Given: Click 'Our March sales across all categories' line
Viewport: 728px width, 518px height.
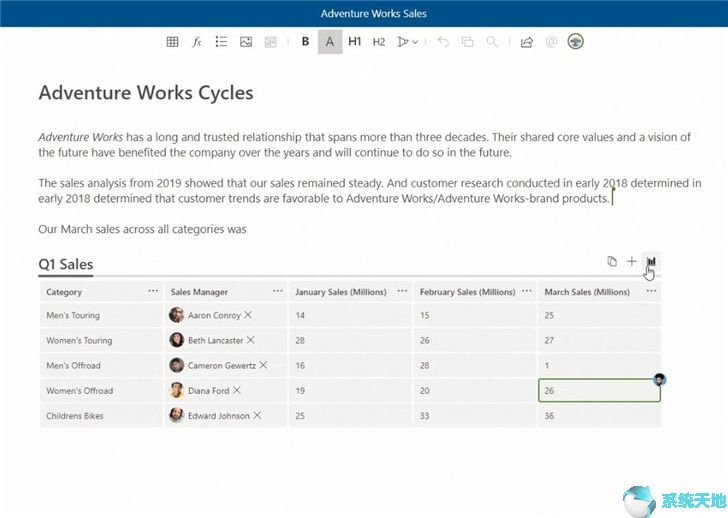Looking at the screenshot, I should [142, 229].
